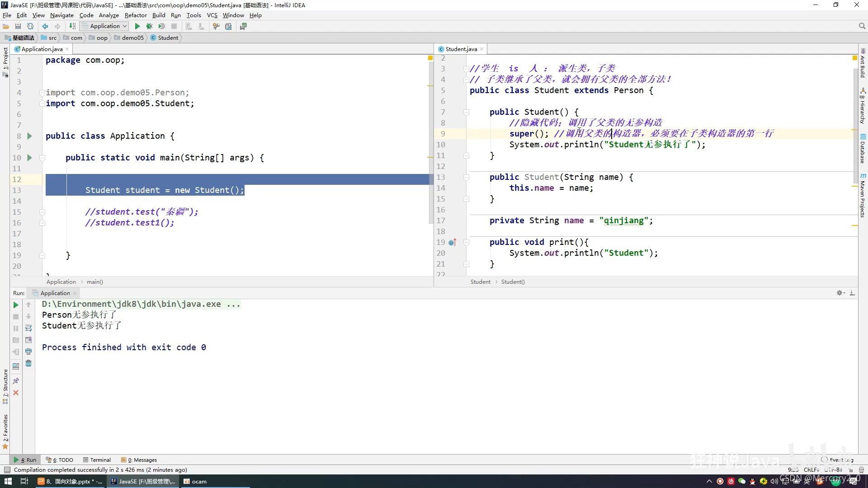Collapse Student() constructor fold at line 7
This screenshot has height=488, width=868.
pyautogui.click(x=466, y=112)
